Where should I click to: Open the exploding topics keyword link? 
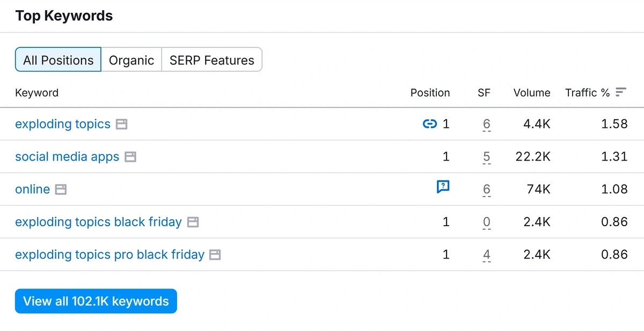(x=63, y=124)
